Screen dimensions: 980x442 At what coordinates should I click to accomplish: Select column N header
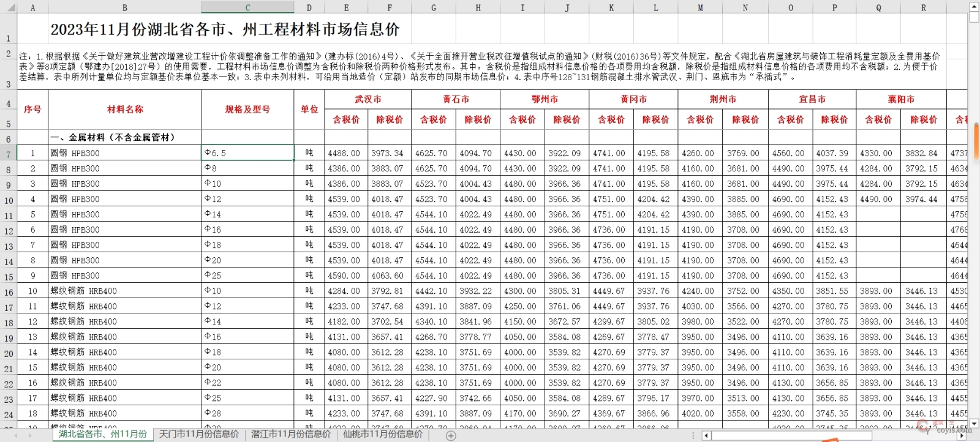click(x=745, y=7)
